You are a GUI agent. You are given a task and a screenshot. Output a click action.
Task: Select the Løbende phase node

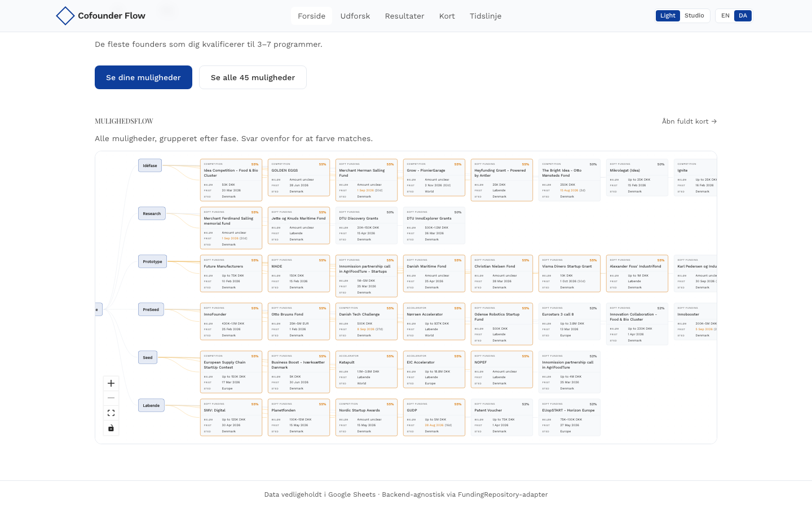pyautogui.click(x=151, y=405)
